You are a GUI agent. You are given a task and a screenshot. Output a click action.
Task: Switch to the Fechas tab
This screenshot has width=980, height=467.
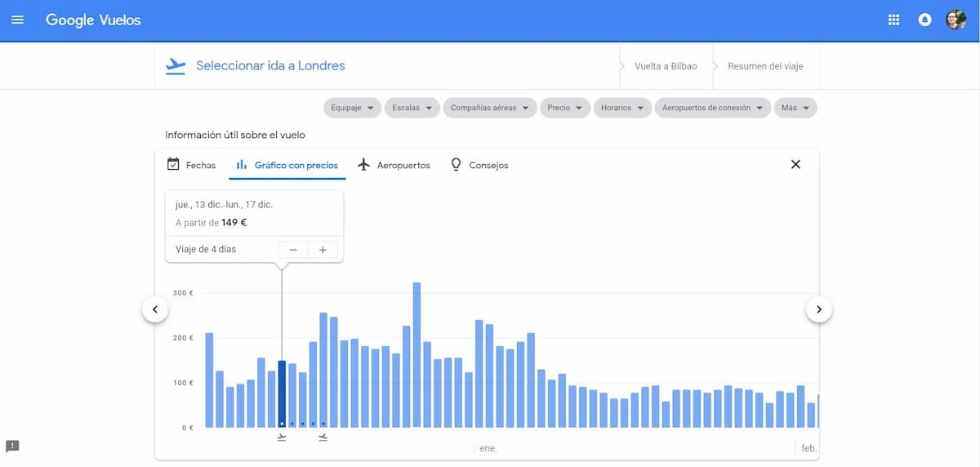click(x=191, y=165)
